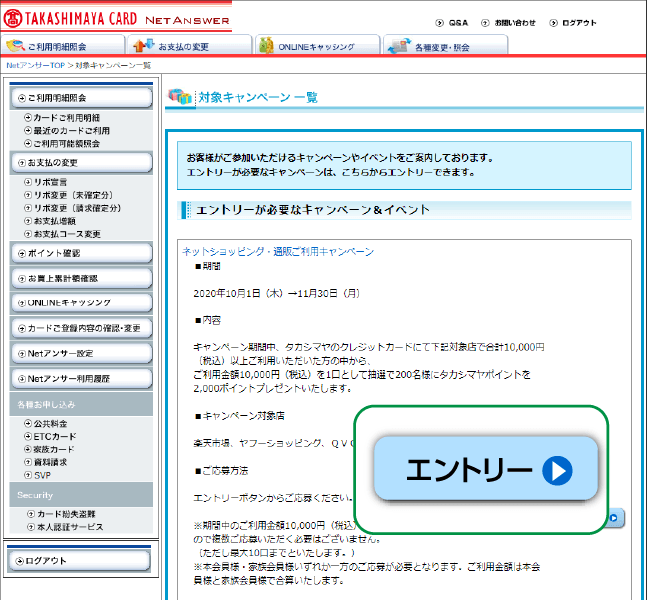Open 本人認証サービス security link
Viewport: 651px width, 600px height.
click(x=70, y=527)
